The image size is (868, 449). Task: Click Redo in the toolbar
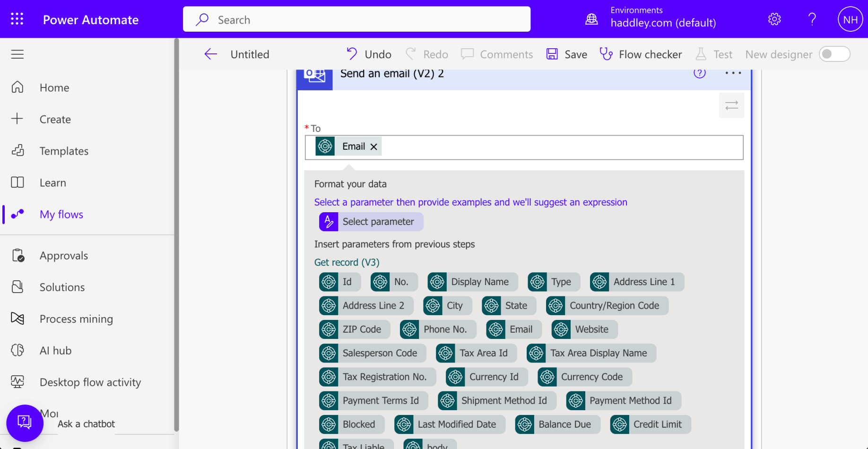point(426,54)
